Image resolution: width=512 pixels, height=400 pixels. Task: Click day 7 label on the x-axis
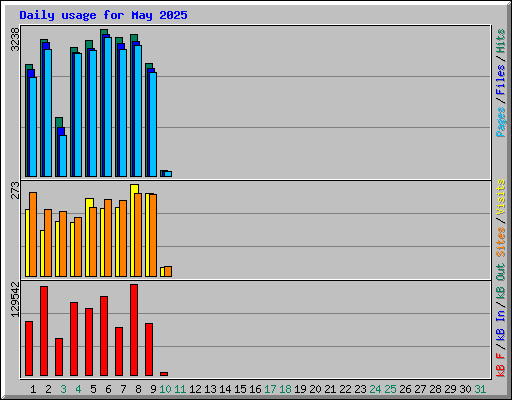(x=123, y=389)
